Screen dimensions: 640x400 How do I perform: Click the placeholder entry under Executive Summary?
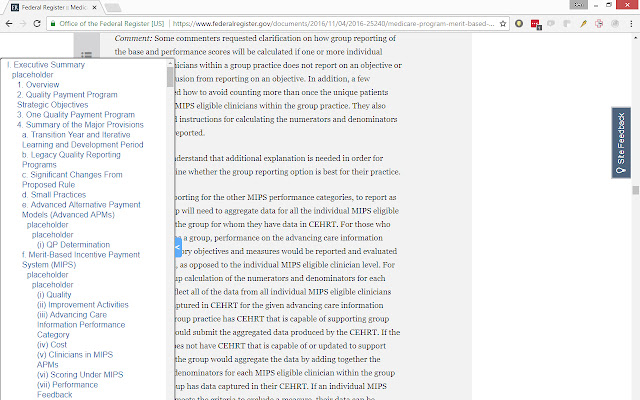[x=33, y=75]
